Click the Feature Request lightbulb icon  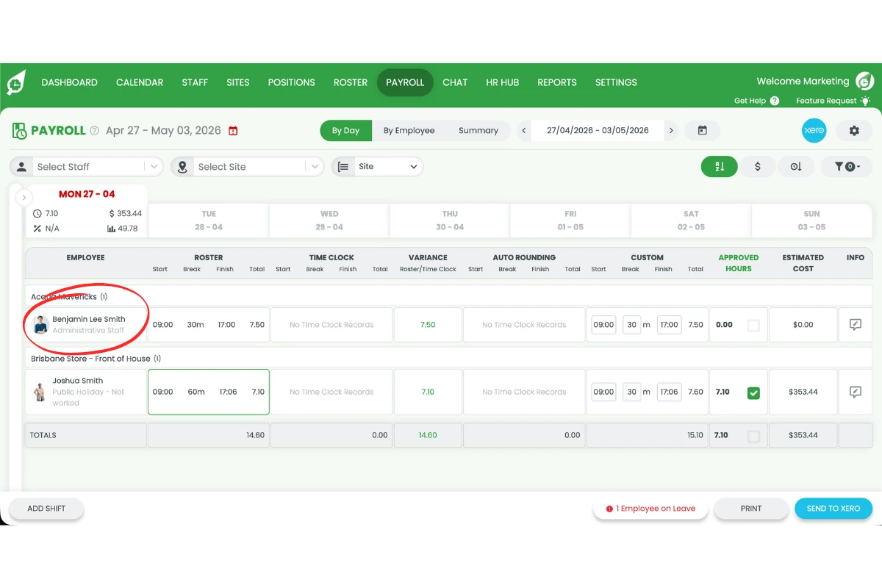pos(866,101)
